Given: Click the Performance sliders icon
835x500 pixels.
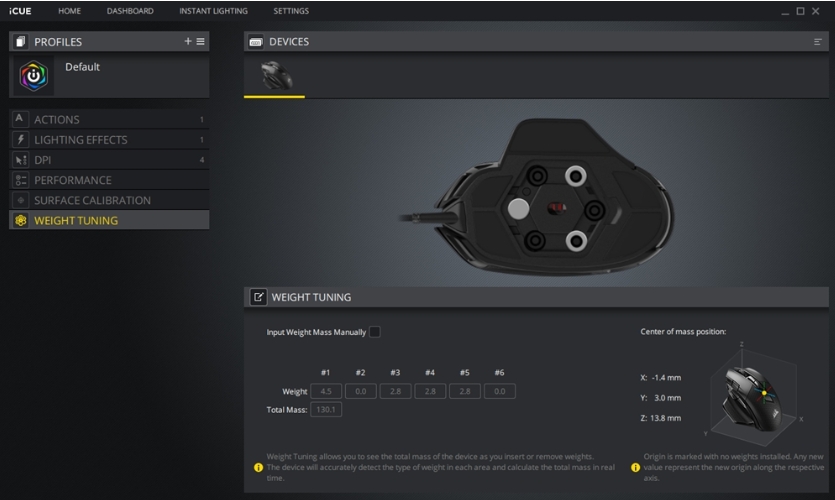Looking at the screenshot, I should [x=20, y=180].
